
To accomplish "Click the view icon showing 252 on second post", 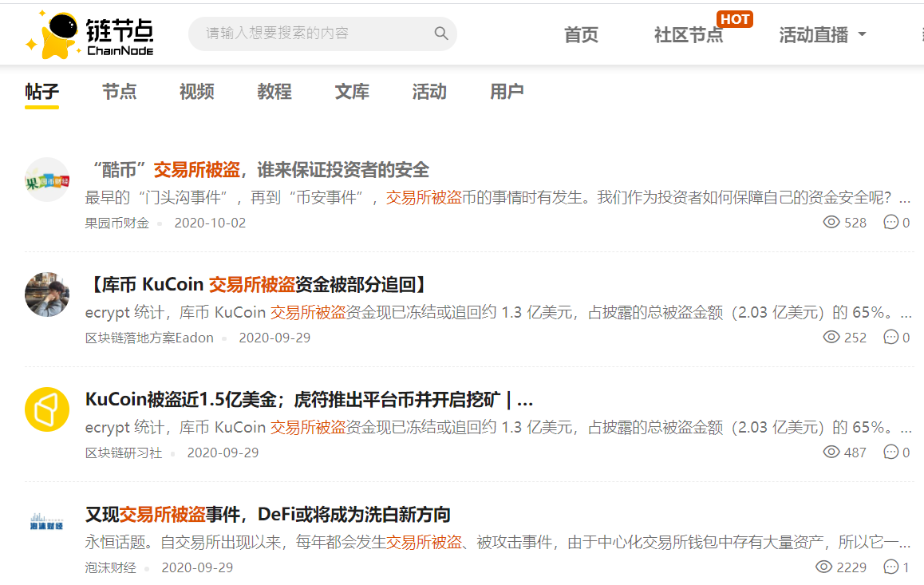I will (x=832, y=337).
